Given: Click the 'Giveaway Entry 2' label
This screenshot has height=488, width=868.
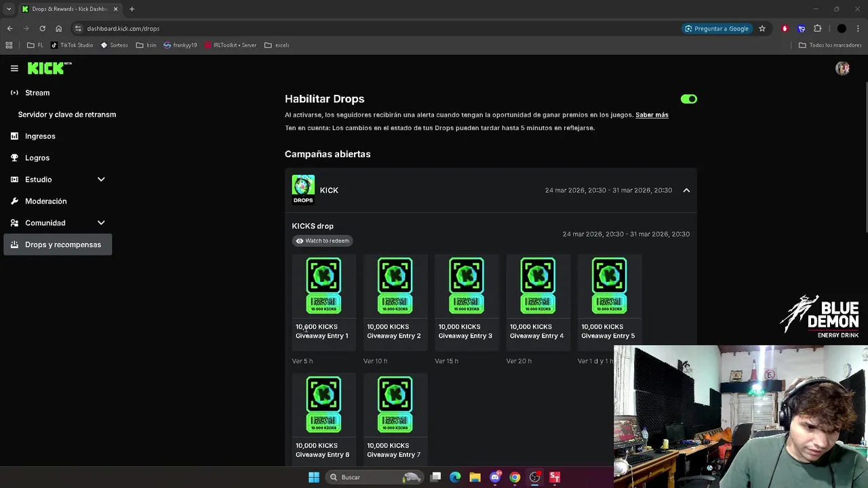Looking at the screenshot, I should [394, 336].
